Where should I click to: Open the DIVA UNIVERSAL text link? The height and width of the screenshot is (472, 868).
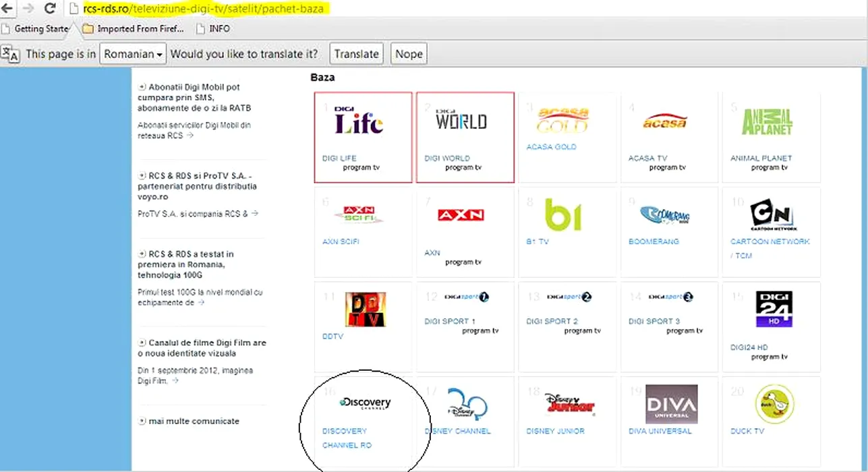coord(660,431)
